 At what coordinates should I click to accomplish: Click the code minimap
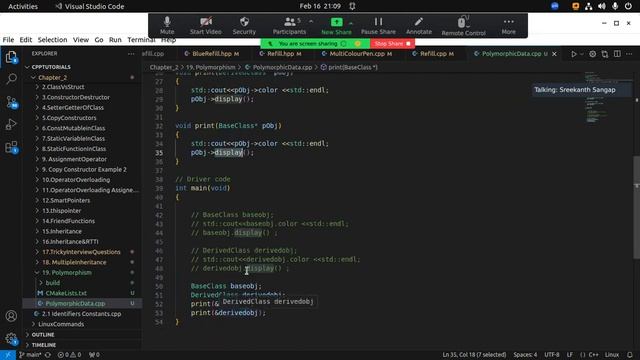[x=598, y=98]
